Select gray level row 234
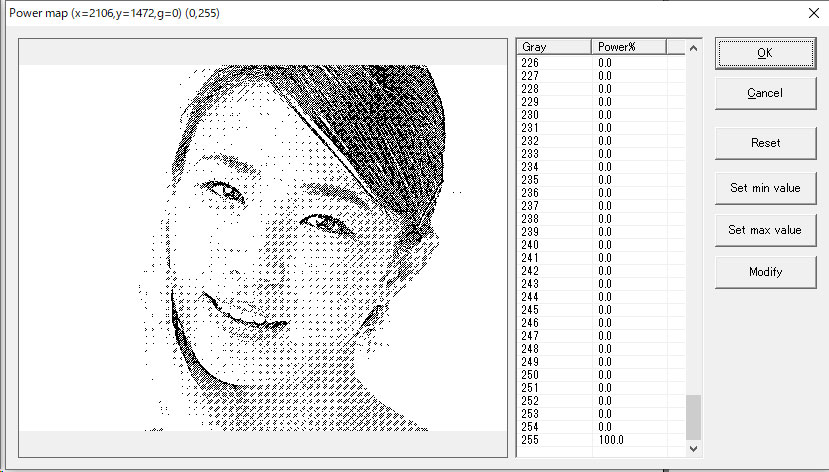The image size is (829, 472). 601,167
